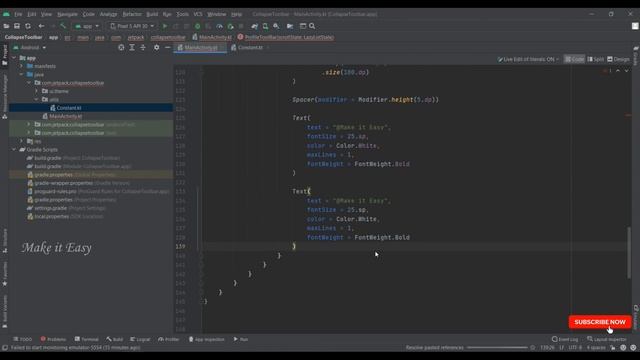Expand the ui.theme package
Screen dimensions: 640x360
coord(37,91)
